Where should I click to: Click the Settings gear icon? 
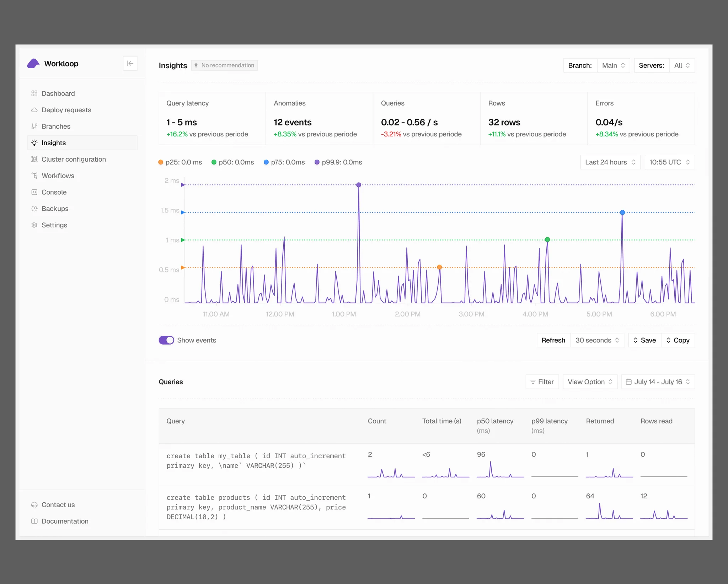[x=34, y=225]
